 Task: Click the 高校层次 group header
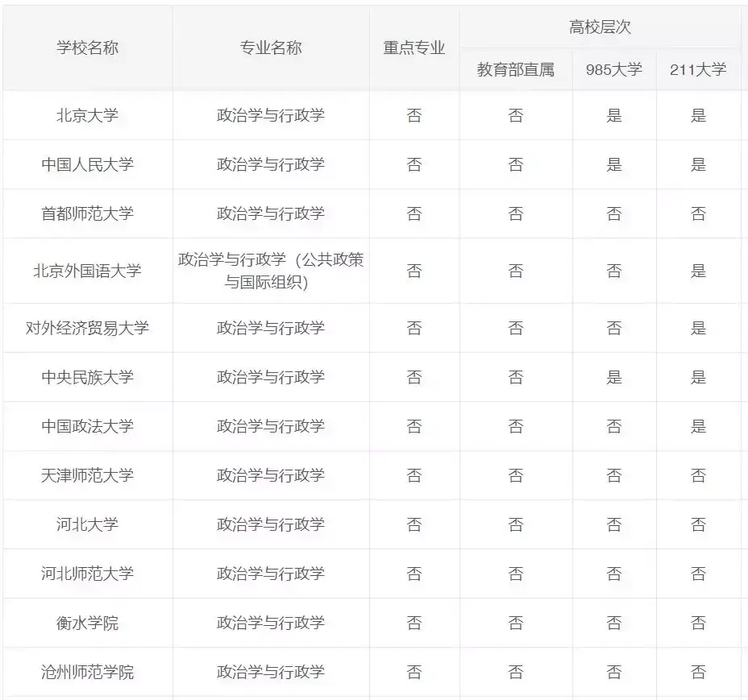[x=600, y=27]
